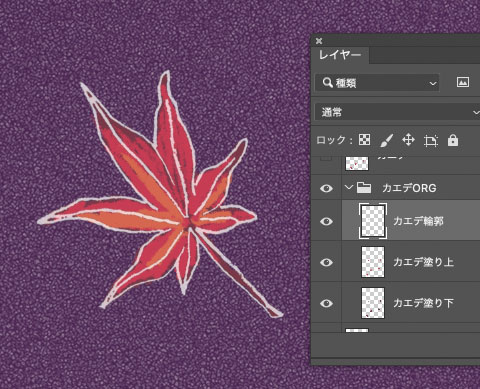Close the Layers panel with the X icon
The image size is (480, 389).
click(x=319, y=41)
